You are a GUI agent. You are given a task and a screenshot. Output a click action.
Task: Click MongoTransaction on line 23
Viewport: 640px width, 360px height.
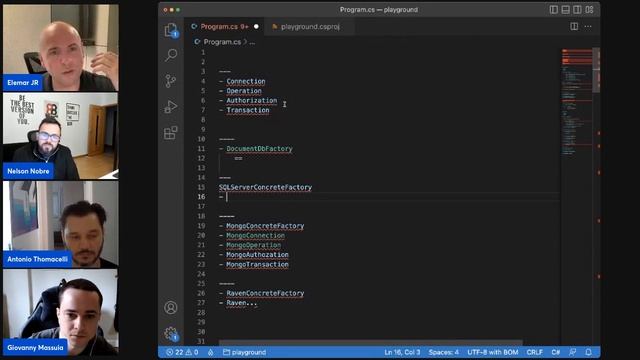257,264
